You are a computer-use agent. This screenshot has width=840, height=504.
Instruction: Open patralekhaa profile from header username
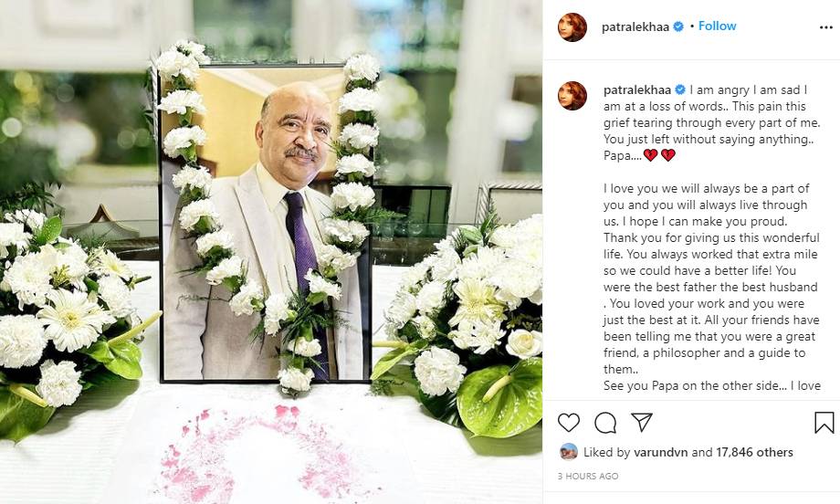click(x=635, y=26)
